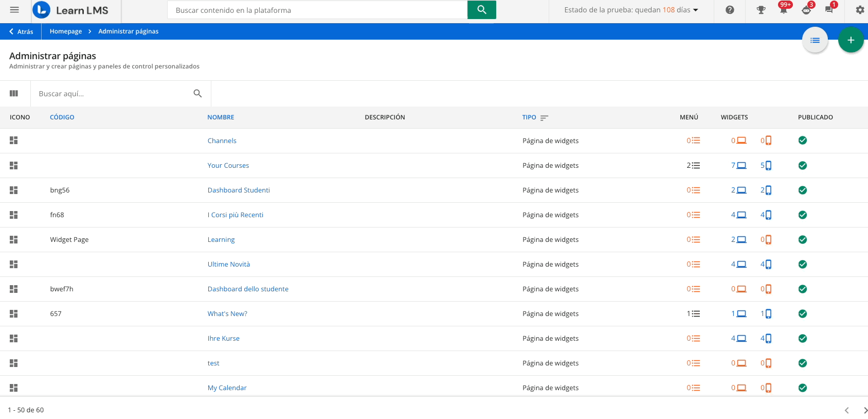Toggle published status for Channels page
This screenshot has width=868, height=419.
click(802, 141)
